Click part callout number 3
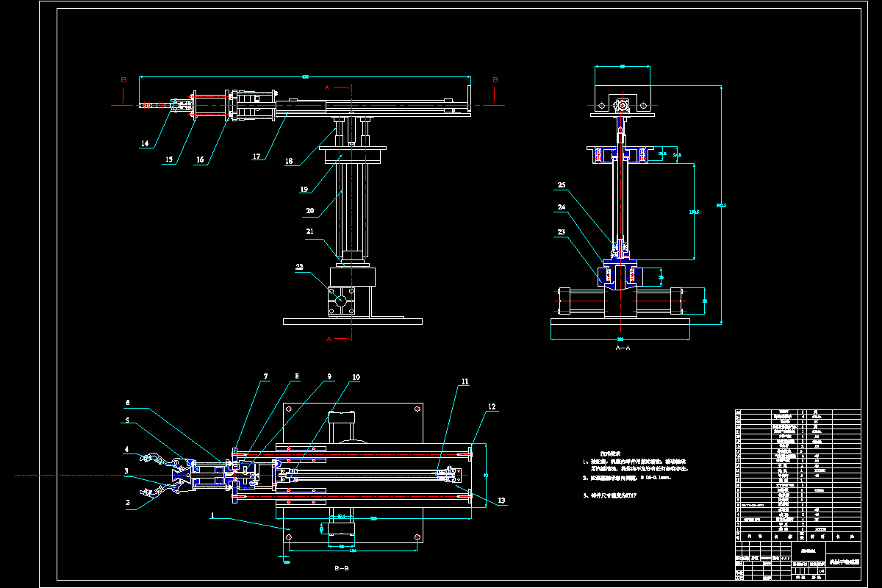The height and width of the screenshot is (588, 882). 126,471
